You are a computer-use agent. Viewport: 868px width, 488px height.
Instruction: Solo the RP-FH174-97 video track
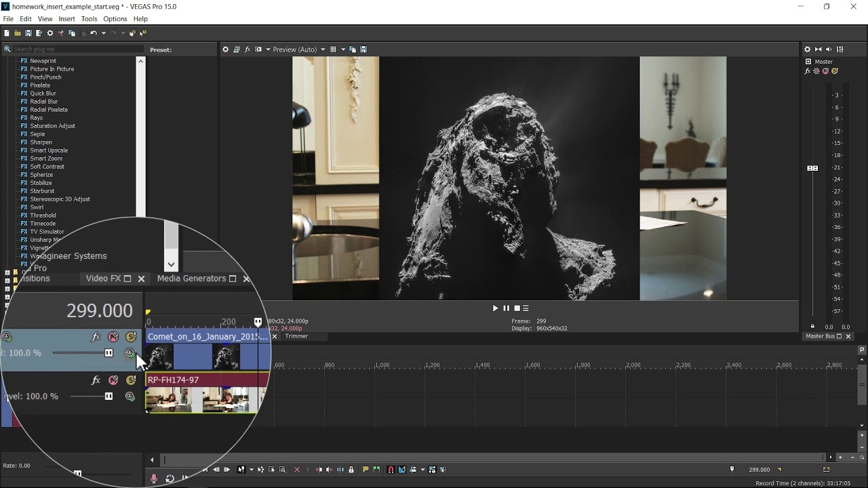(131, 380)
